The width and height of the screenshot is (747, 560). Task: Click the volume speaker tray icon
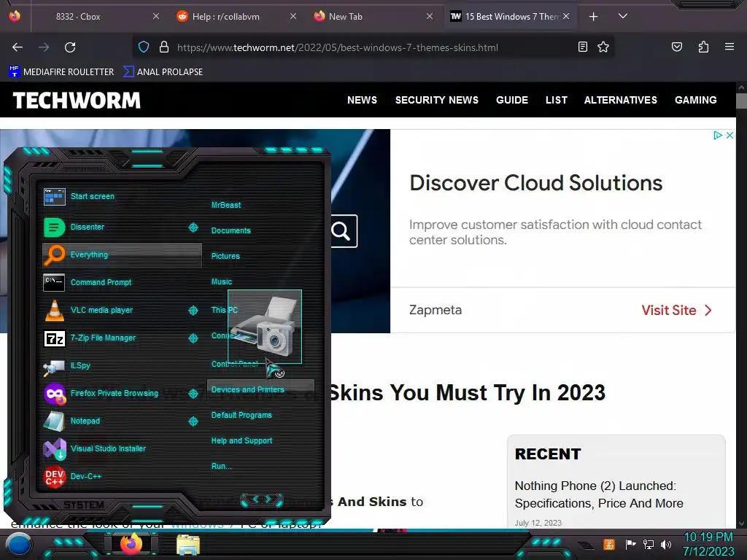coord(666,544)
